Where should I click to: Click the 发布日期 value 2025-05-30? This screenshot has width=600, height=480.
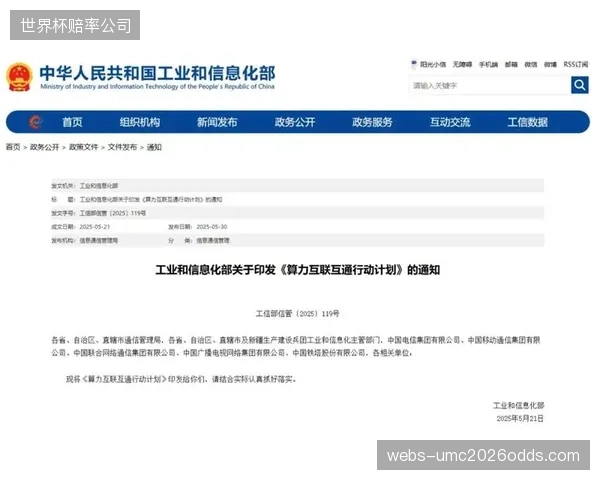coord(212,227)
